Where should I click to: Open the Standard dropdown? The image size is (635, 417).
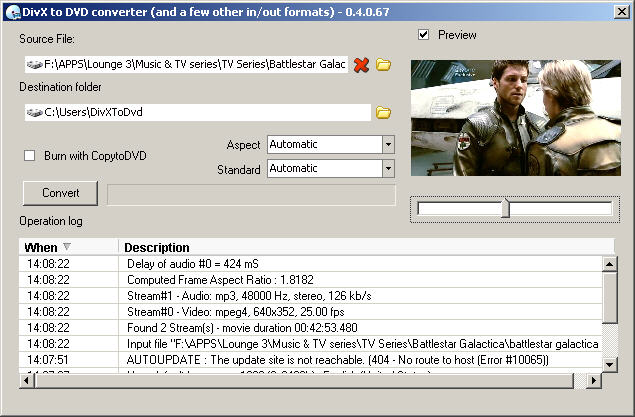tap(388, 168)
